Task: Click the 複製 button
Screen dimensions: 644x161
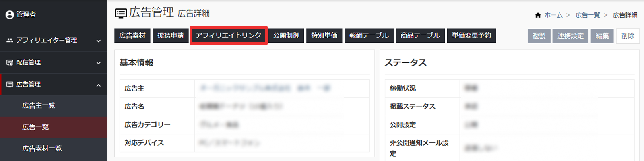Action: (x=539, y=36)
